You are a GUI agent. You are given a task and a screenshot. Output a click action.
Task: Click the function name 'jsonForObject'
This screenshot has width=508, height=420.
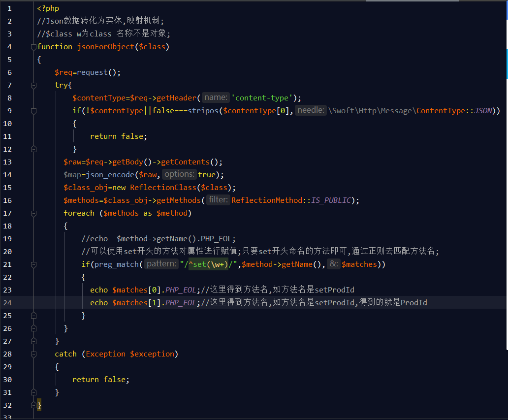106,47
